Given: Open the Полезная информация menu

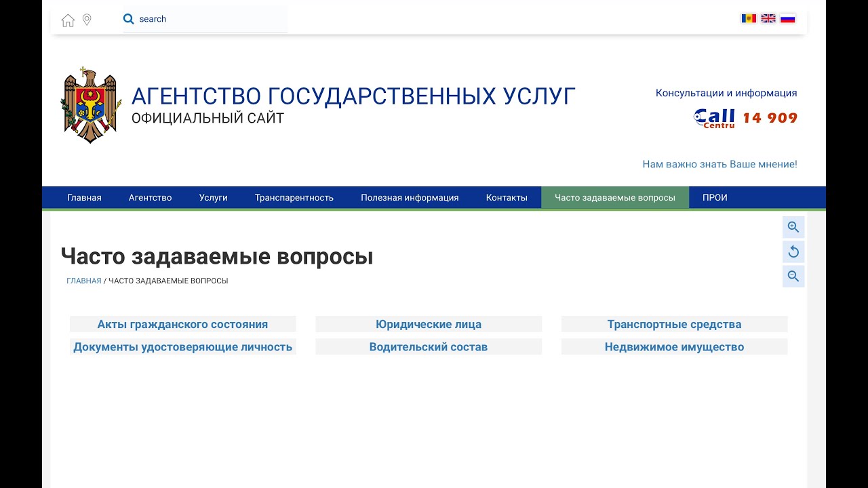Looking at the screenshot, I should [410, 198].
